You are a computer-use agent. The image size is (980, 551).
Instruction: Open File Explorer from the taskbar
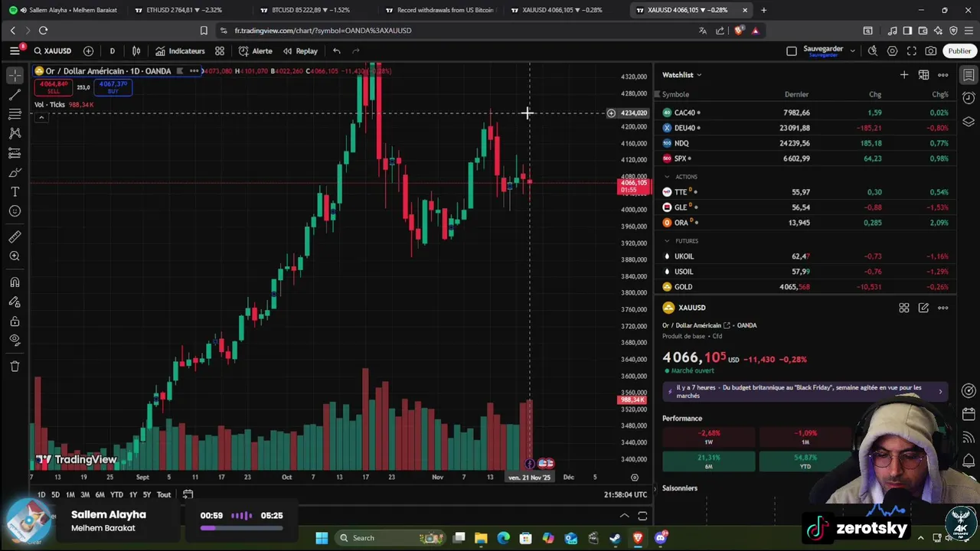(x=481, y=538)
